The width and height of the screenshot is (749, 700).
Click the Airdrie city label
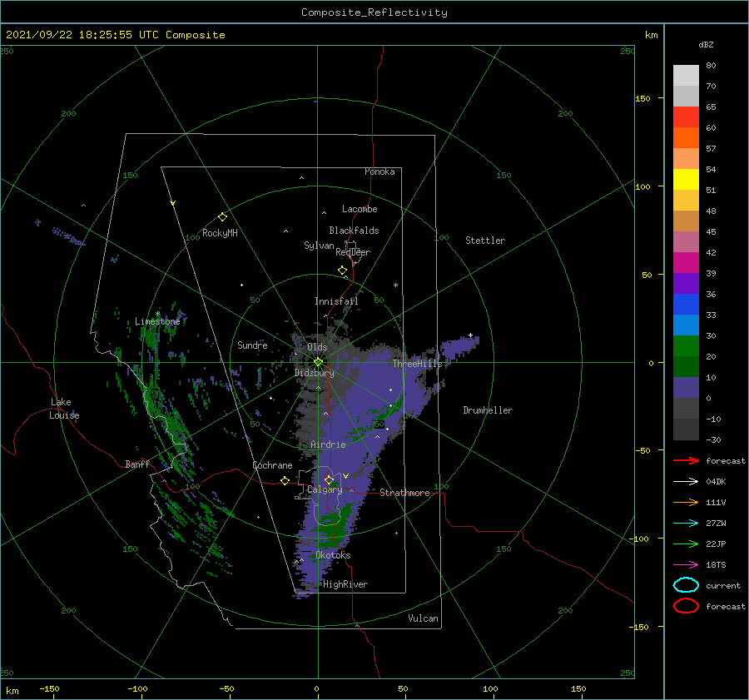(x=328, y=444)
